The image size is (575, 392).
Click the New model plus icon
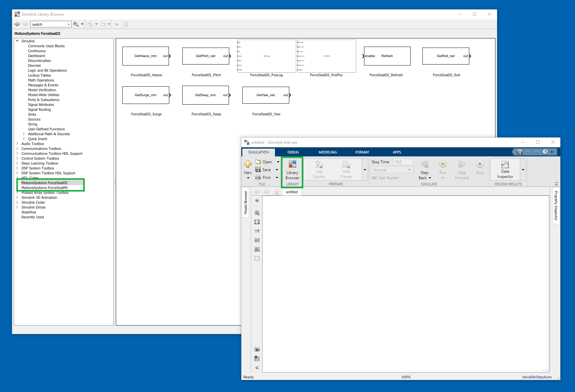248,164
